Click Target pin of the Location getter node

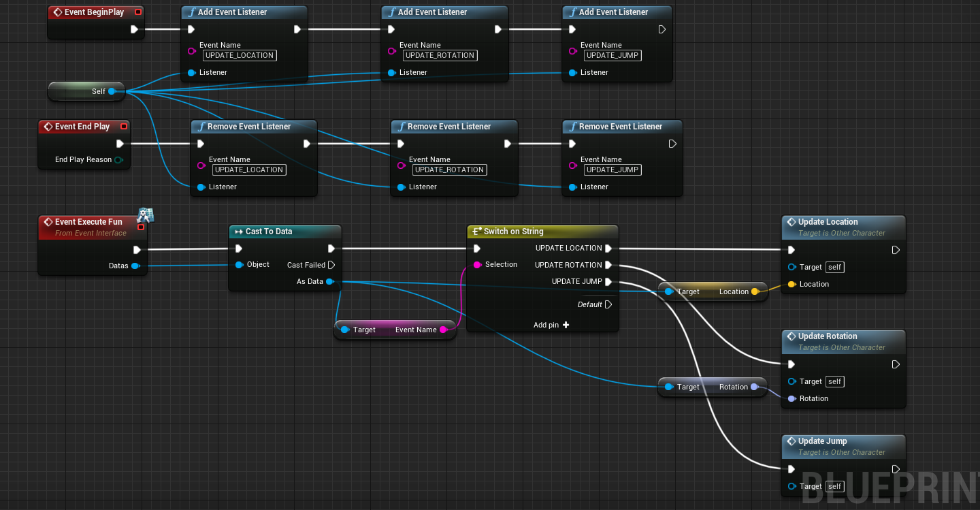pos(669,291)
